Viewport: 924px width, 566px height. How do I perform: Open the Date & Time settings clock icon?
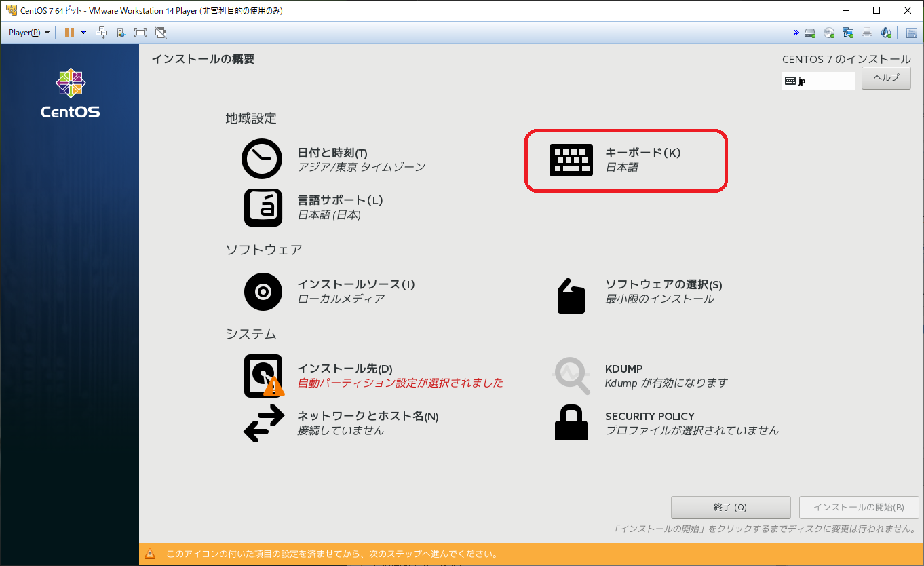262,158
